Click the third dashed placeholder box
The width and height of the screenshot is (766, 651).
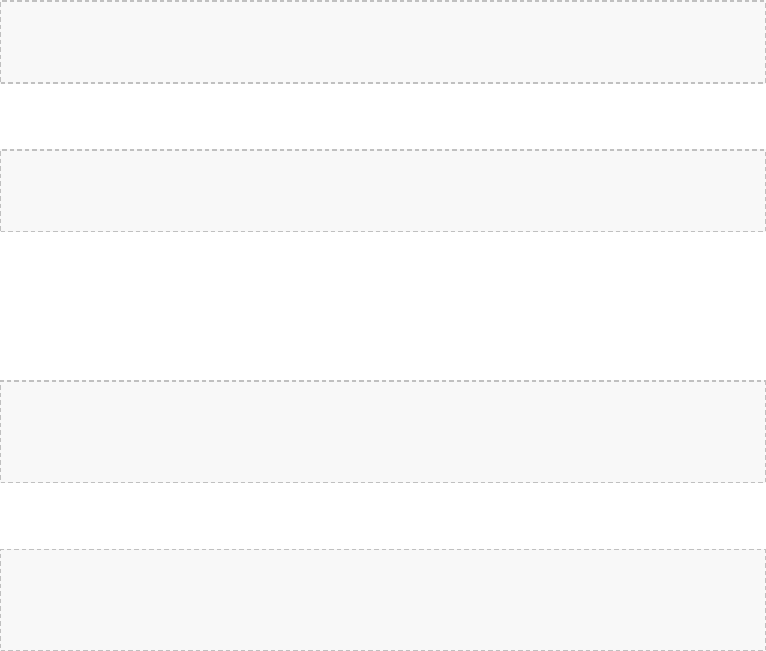pyautogui.click(x=383, y=431)
